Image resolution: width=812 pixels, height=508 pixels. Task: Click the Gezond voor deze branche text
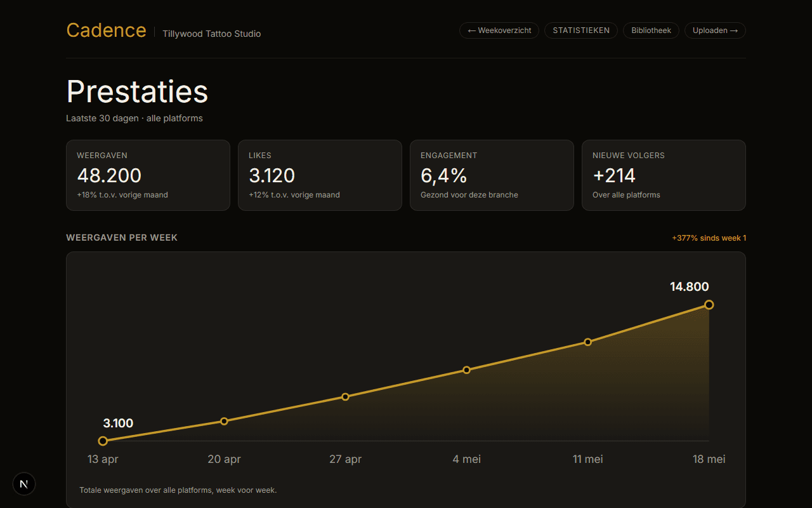click(469, 195)
